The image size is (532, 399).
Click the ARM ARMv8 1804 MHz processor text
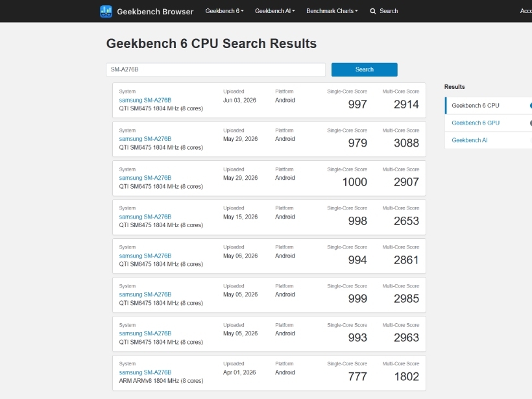pos(161,381)
